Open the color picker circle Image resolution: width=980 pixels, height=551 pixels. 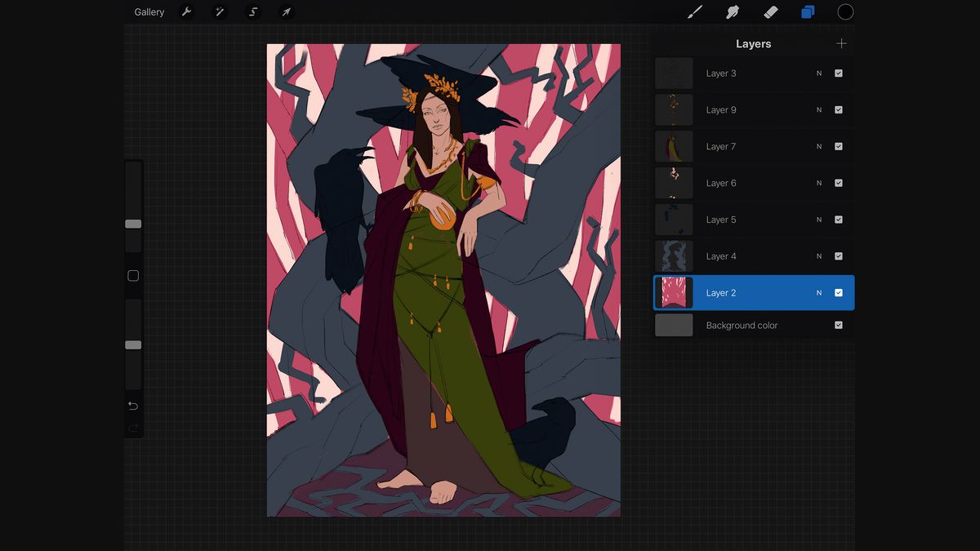pyautogui.click(x=845, y=11)
